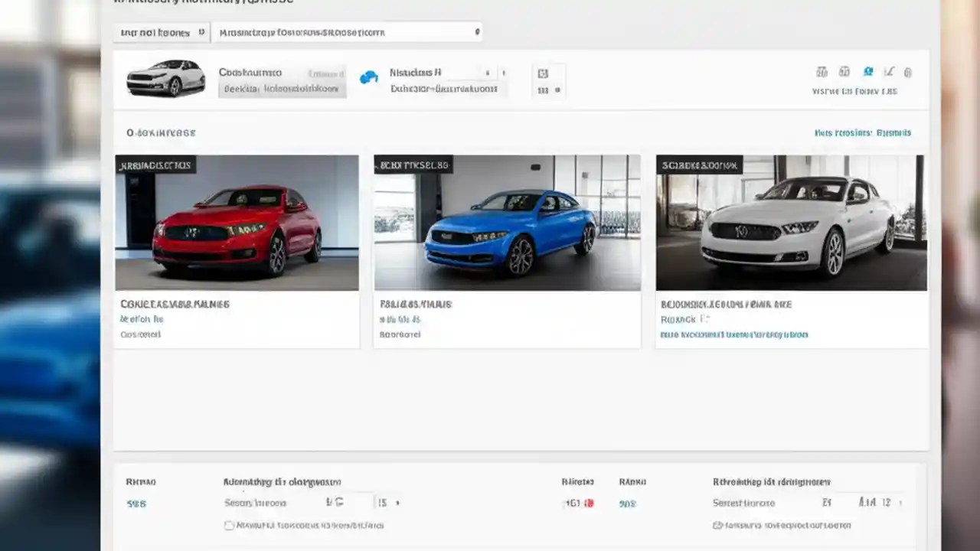Click the blue chat bubble icon in the header
The width and height of the screenshot is (980, 551).
click(x=371, y=76)
